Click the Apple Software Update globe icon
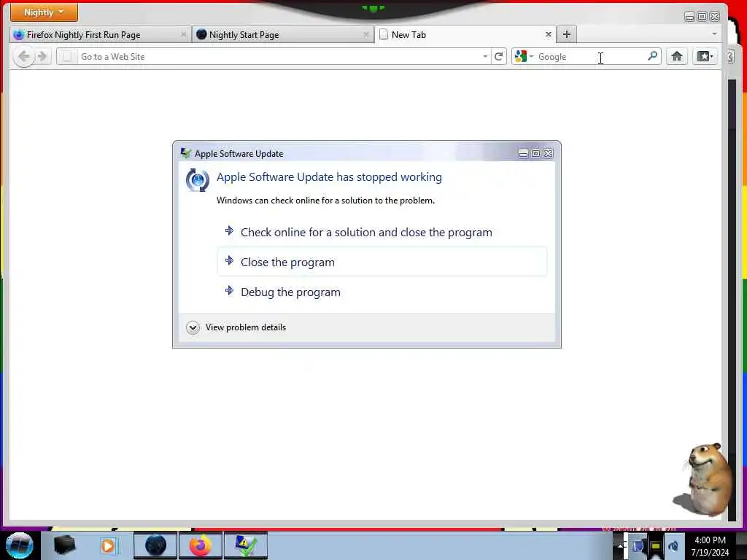This screenshot has width=747, height=560. pyautogui.click(x=197, y=180)
